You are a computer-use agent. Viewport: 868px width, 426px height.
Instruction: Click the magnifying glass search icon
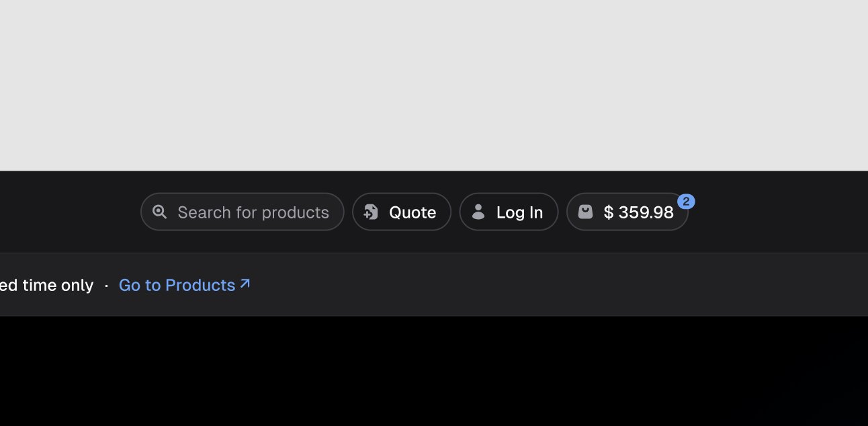[x=159, y=212]
